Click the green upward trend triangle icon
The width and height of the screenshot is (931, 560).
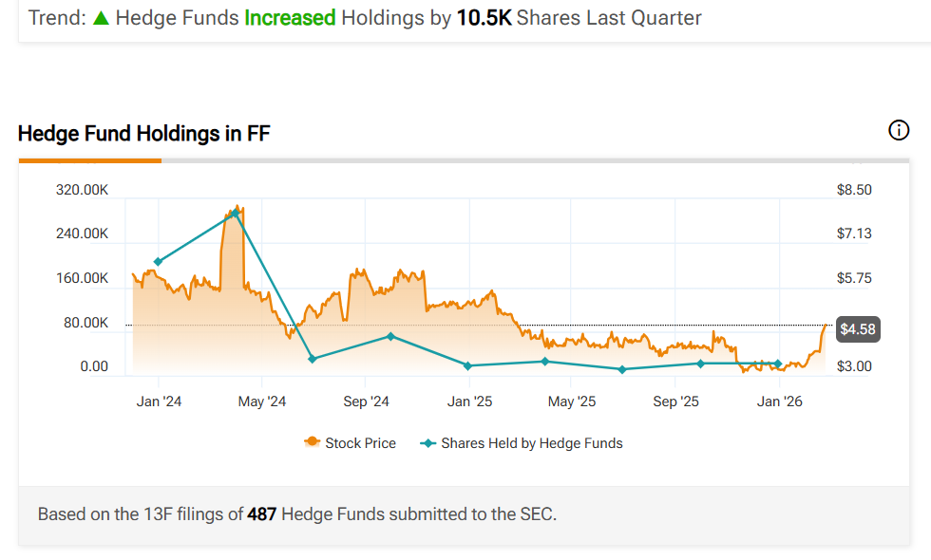point(101,18)
